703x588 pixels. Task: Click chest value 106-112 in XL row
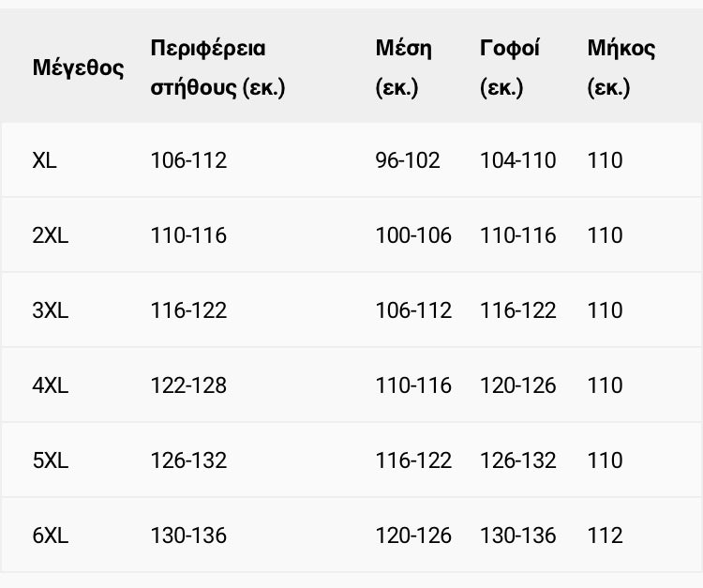tap(188, 160)
